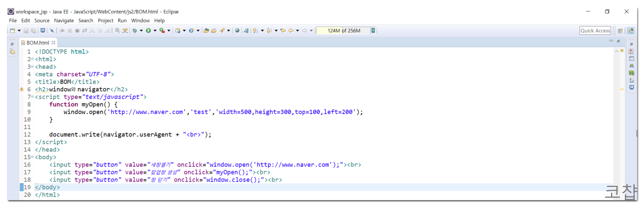Restore the left trim stack view
644x207 pixels.
pyautogui.click(x=12, y=44)
